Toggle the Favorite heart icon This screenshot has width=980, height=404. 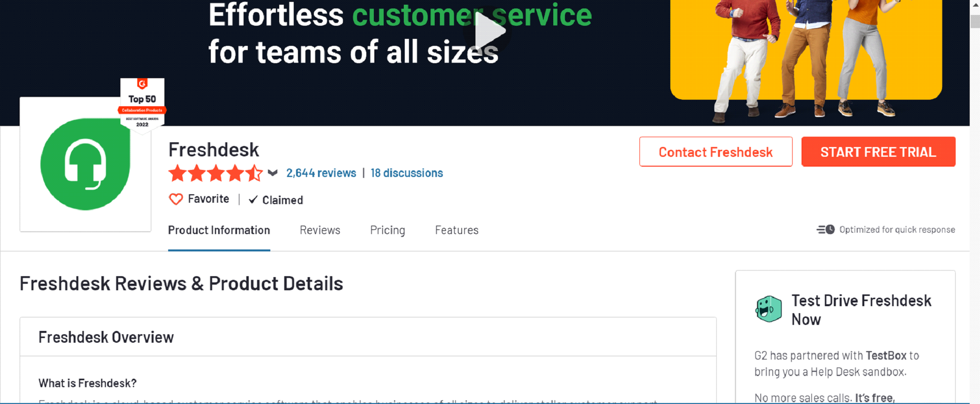point(176,199)
